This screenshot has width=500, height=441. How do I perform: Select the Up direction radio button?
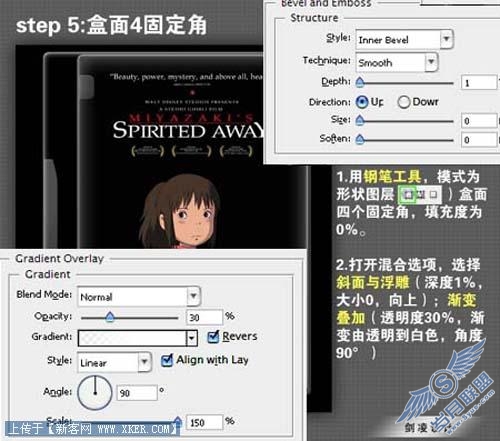362,102
